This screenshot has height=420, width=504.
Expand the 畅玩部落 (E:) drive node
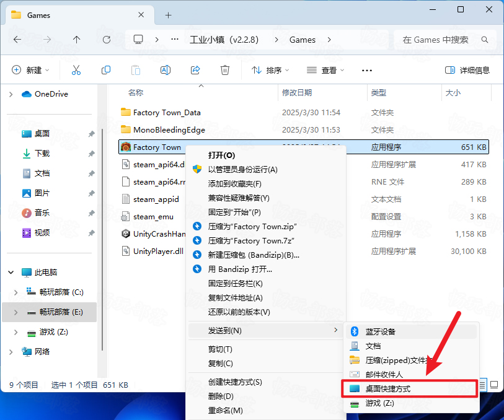point(15,312)
